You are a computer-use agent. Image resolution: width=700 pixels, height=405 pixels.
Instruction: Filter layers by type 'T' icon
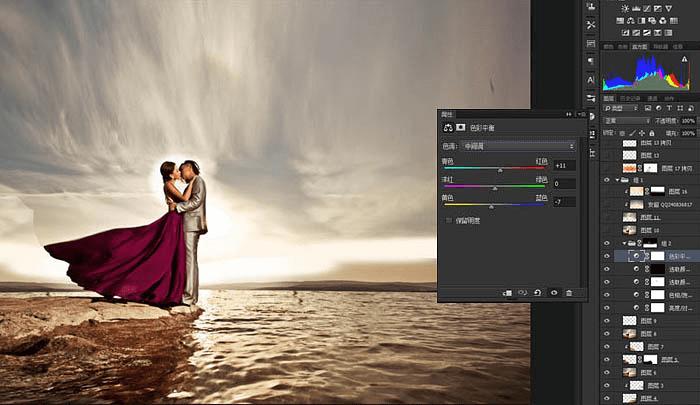tap(669, 109)
